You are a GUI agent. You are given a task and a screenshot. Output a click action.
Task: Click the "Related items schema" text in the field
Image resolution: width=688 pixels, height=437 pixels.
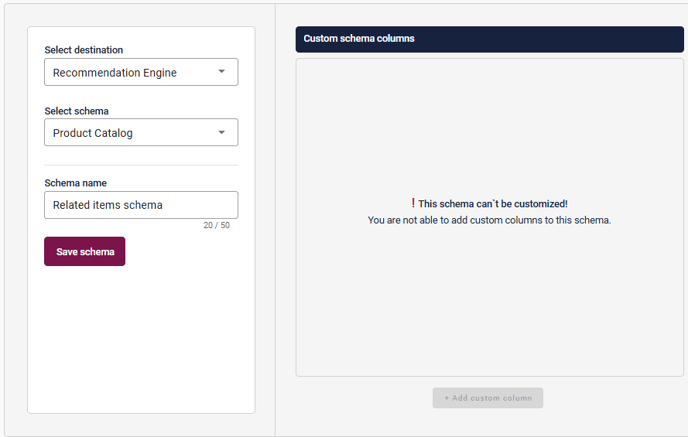tap(108, 205)
